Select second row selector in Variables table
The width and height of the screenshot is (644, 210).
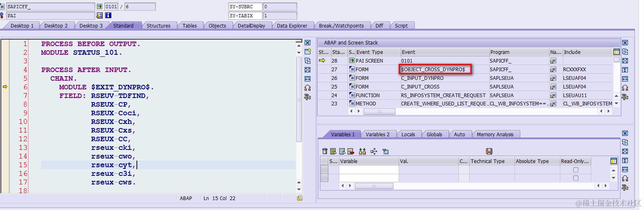coord(324,178)
